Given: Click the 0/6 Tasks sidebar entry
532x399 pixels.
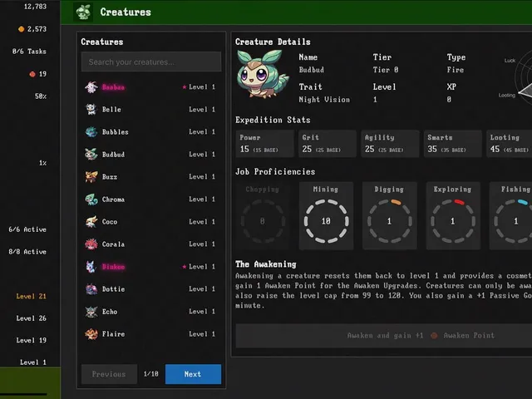Looking at the screenshot, I should 29,52.
